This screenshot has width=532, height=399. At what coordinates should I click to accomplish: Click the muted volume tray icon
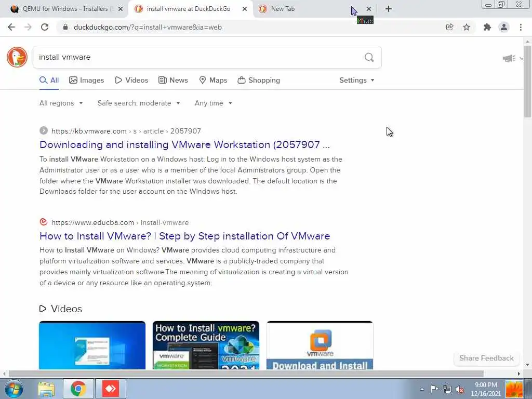460,389
